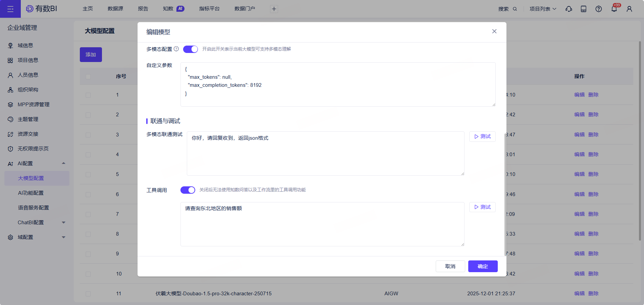Disable the 多模态配置 switch
Screen dimensions: 644x305
point(191,49)
